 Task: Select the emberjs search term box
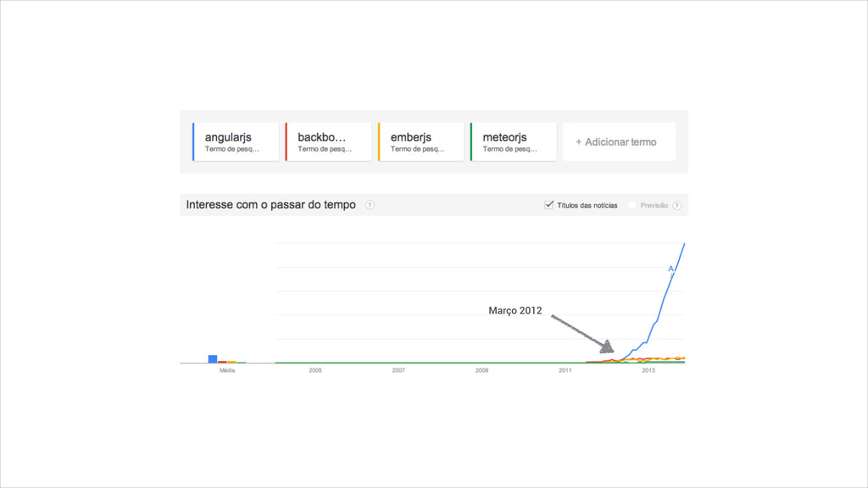coord(420,142)
